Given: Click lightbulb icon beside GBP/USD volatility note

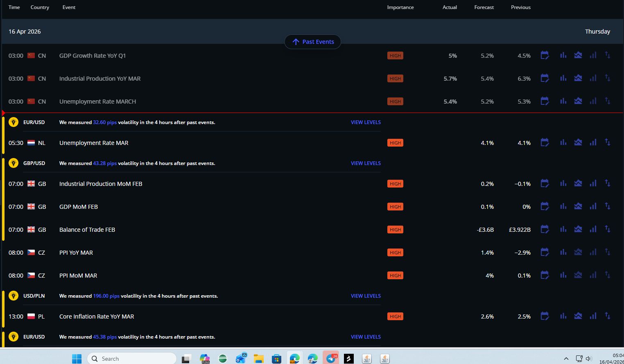Looking at the screenshot, I should (x=14, y=163).
